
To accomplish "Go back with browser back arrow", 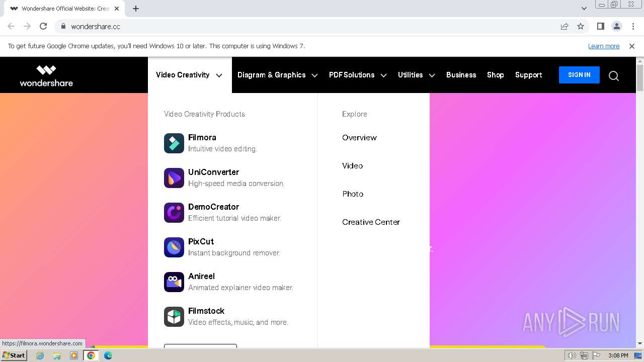I will pos(11,27).
